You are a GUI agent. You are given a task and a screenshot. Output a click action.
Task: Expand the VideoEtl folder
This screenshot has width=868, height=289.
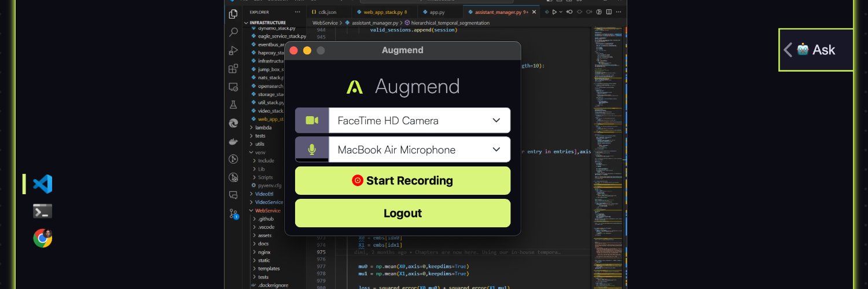pyautogui.click(x=264, y=194)
